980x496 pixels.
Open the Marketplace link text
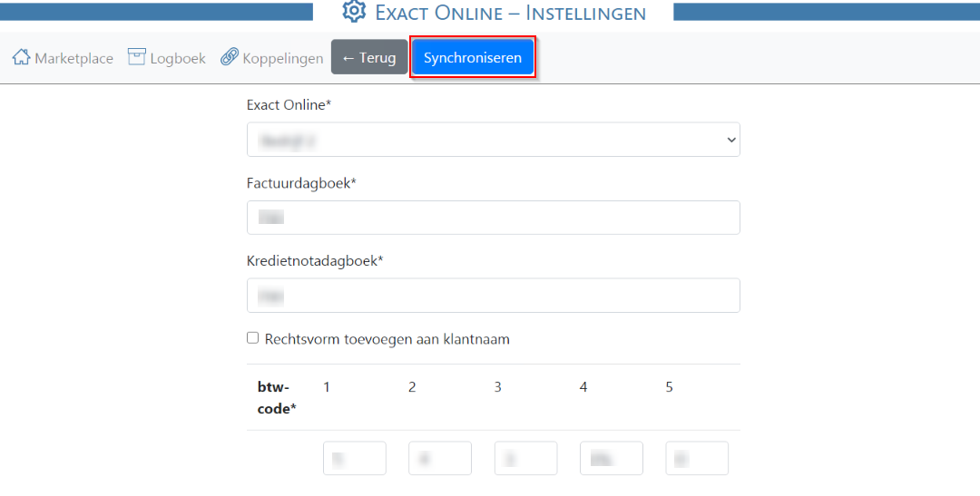tap(73, 58)
